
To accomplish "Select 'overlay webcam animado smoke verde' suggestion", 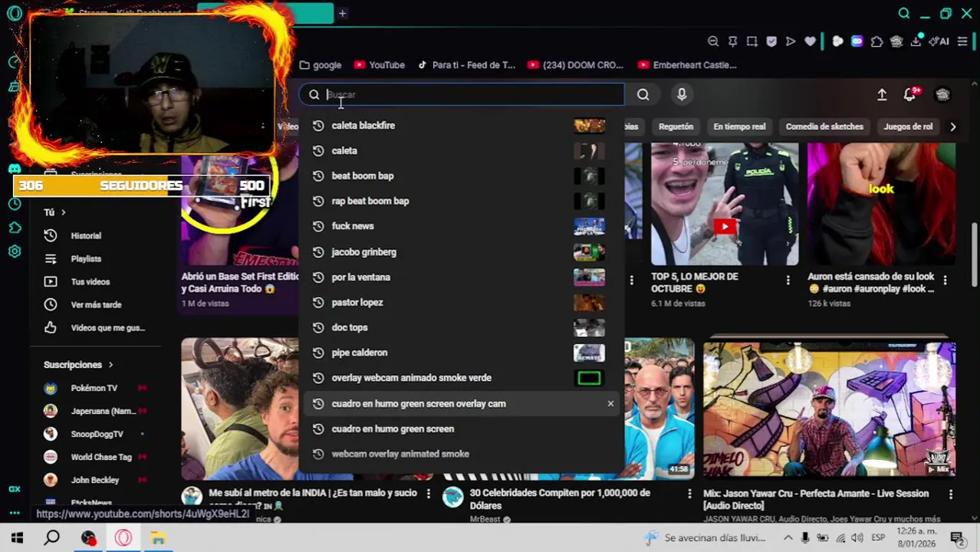I will click(460, 378).
